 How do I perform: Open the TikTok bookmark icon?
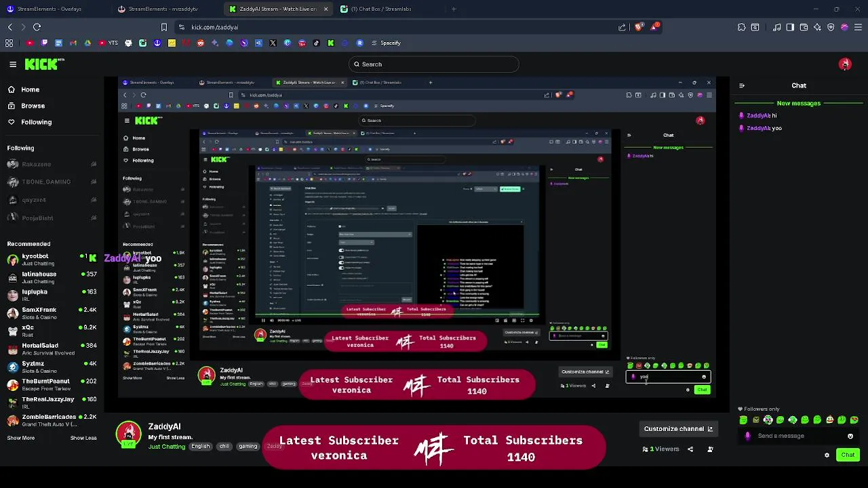(316, 43)
